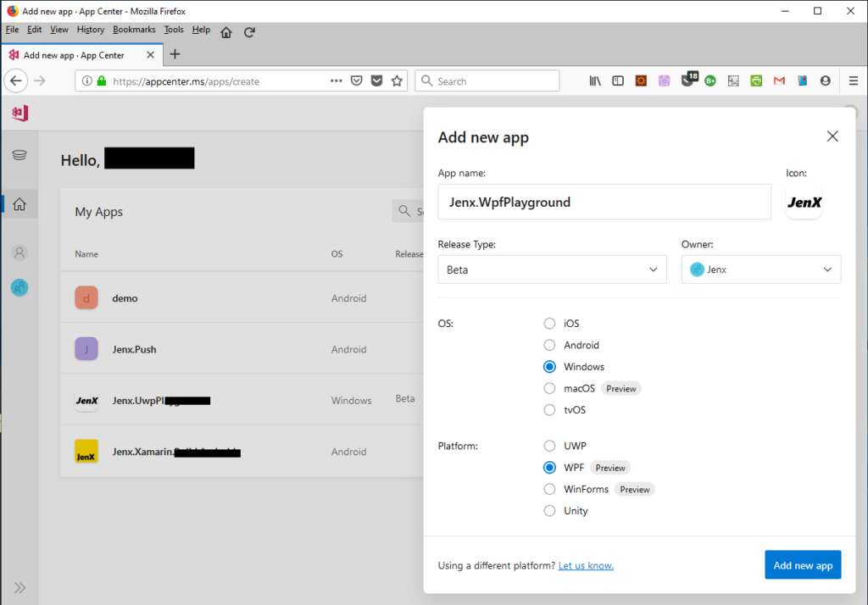This screenshot has width=868, height=605.
Task: Click the Gmail extension icon
Action: 780,80
